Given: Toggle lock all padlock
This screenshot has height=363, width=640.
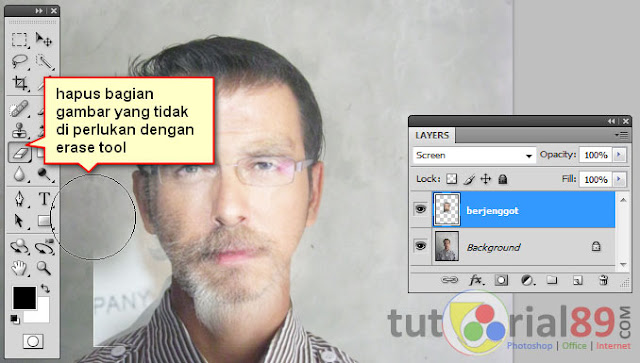Looking at the screenshot, I should click(502, 179).
